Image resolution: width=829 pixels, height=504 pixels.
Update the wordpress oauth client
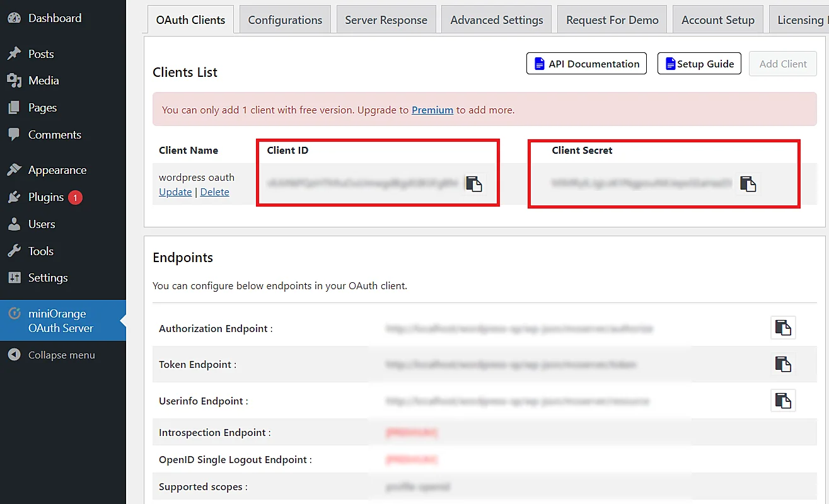[x=175, y=192]
